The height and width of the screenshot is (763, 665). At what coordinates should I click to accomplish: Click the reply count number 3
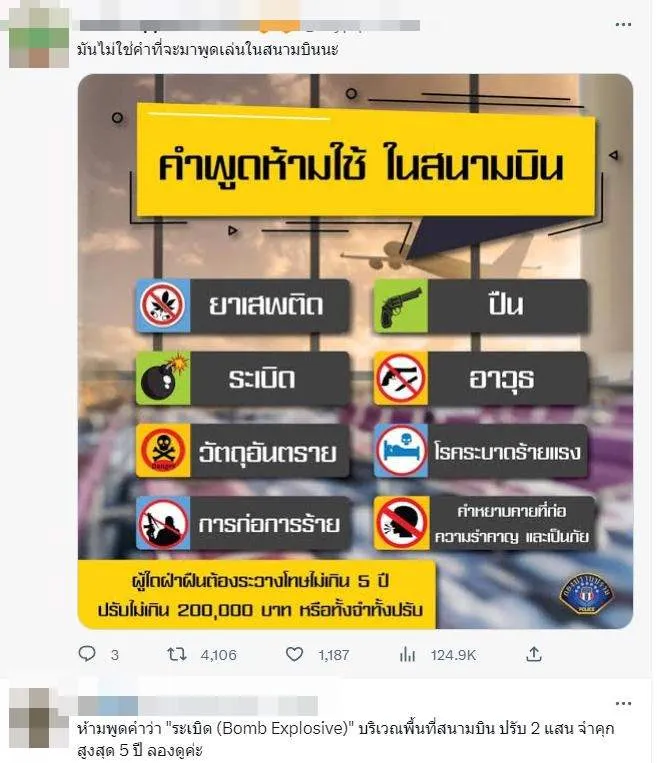click(x=114, y=655)
